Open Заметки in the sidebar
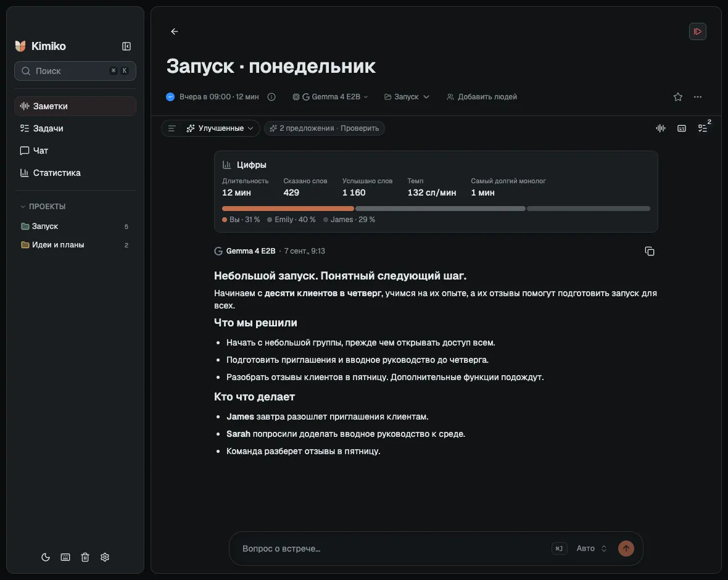Image resolution: width=728 pixels, height=580 pixels. (75, 106)
